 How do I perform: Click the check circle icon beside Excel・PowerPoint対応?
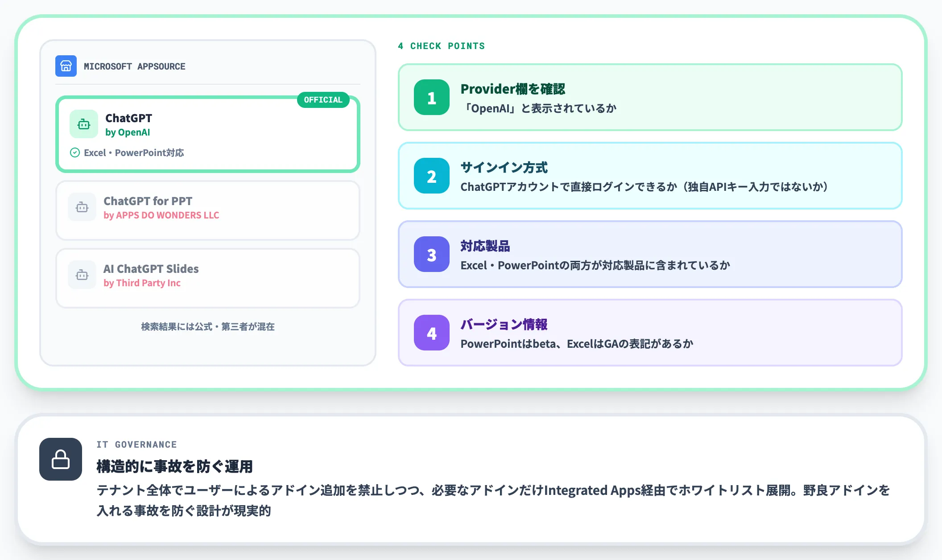click(75, 152)
